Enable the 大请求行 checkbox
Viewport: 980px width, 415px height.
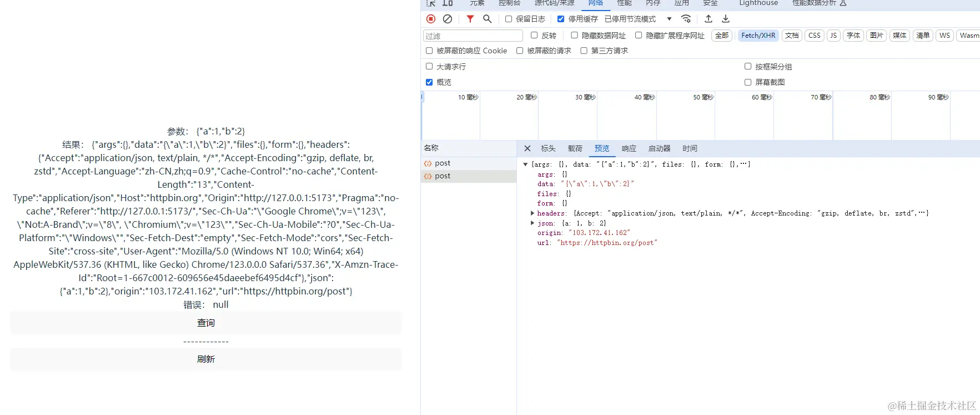(x=429, y=66)
